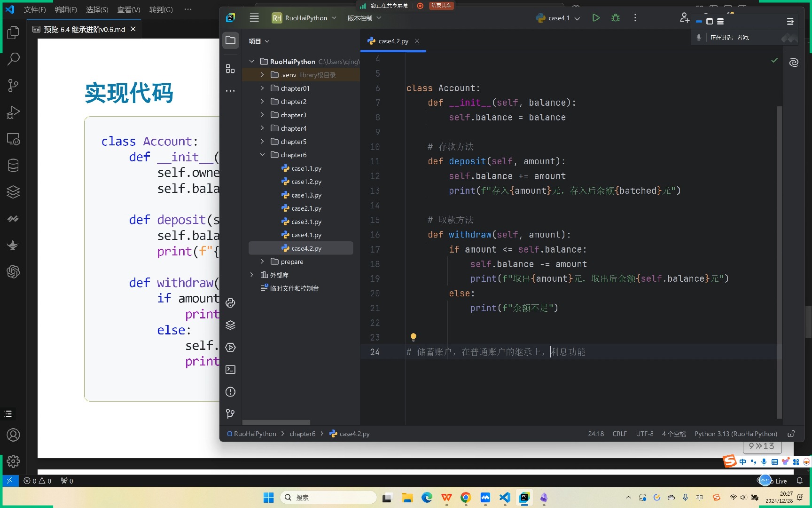Select 临时文件和控制台 node
Viewport: 812px width, 508px height.
click(x=290, y=288)
